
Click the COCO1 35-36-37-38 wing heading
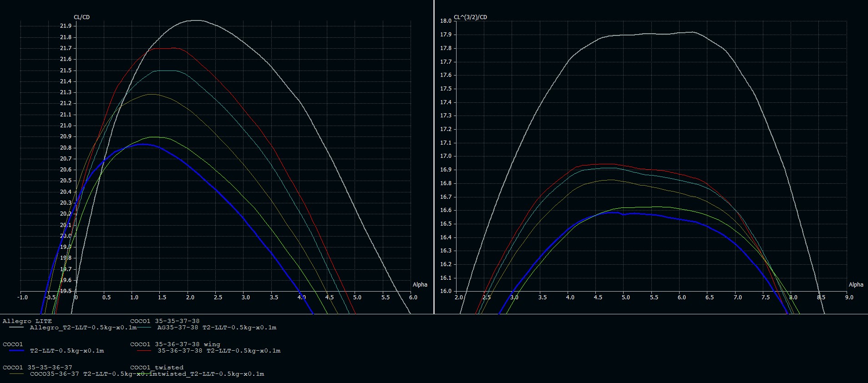pyautogui.click(x=175, y=344)
